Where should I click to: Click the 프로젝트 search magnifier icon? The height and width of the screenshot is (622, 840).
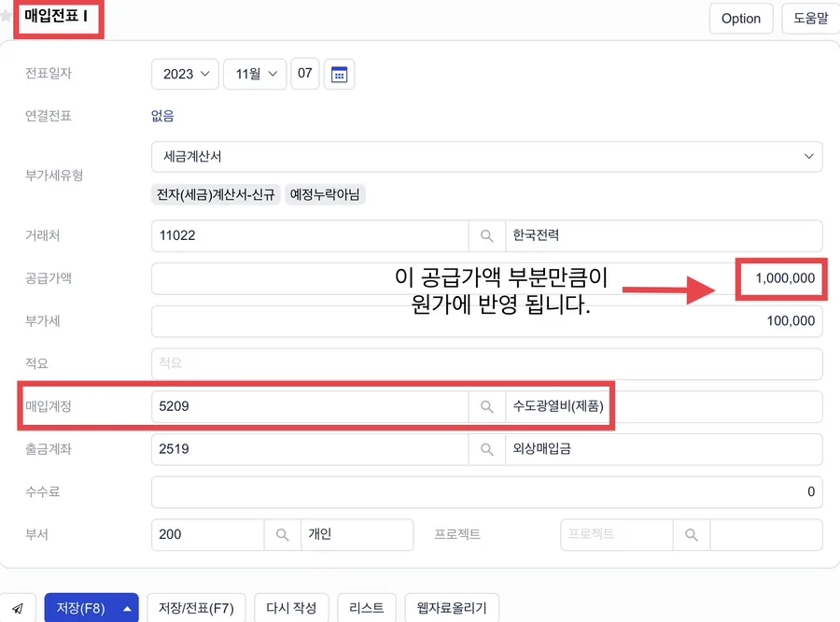[x=691, y=534]
